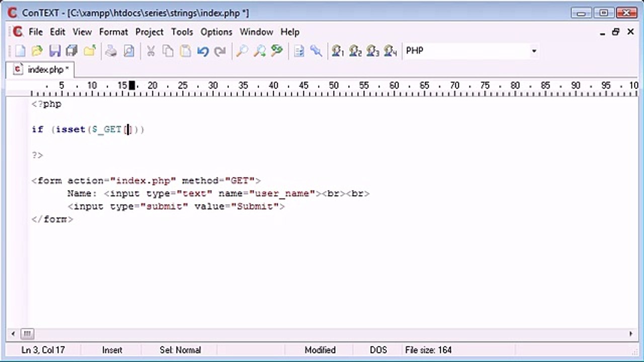Click the Redo arrow icon

(x=220, y=51)
